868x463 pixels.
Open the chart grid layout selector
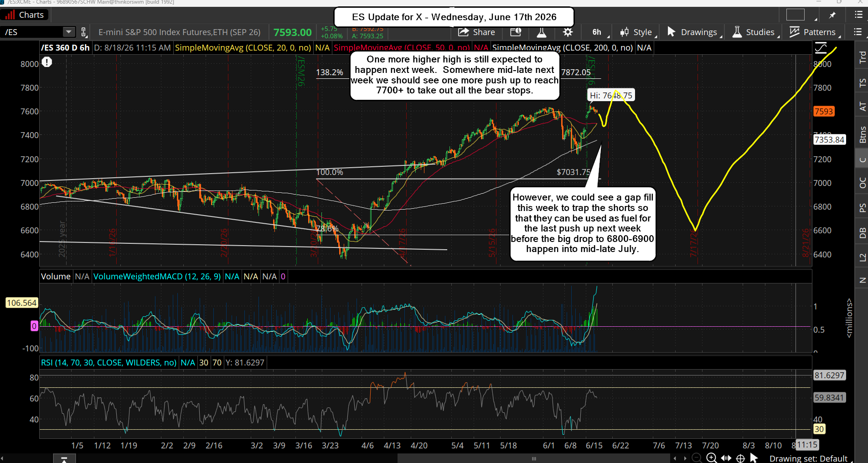(x=796, y=15)
